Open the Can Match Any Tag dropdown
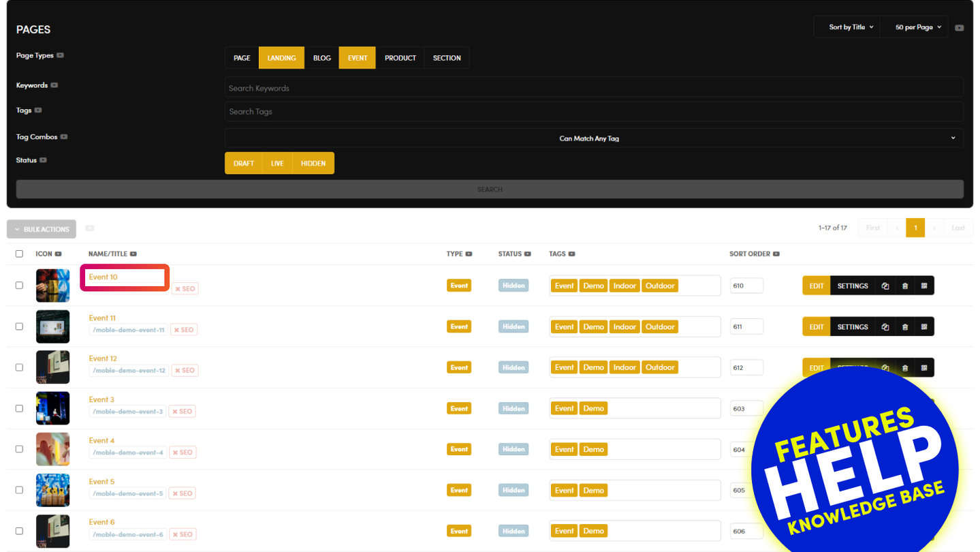 [x=593, y=138]
